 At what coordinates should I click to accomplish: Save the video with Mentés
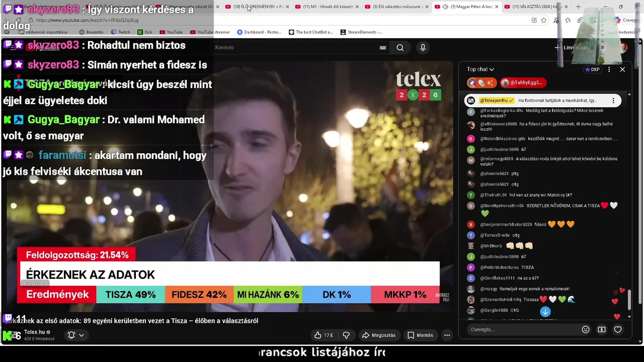pyautogui.click(x=420, y=335)
